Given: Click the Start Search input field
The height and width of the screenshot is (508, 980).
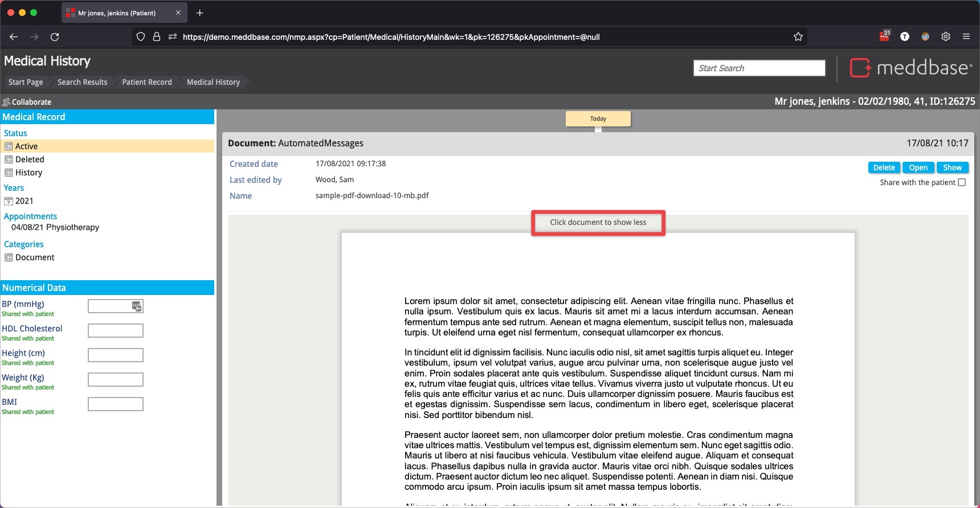Looking at the screenshot, I should 759,68.
